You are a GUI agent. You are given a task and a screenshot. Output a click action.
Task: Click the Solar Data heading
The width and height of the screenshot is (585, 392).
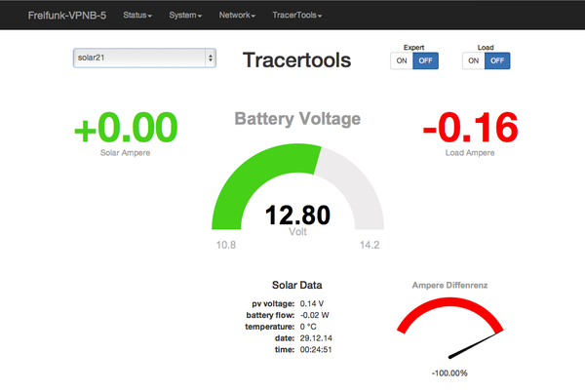(x=297, y=286)
